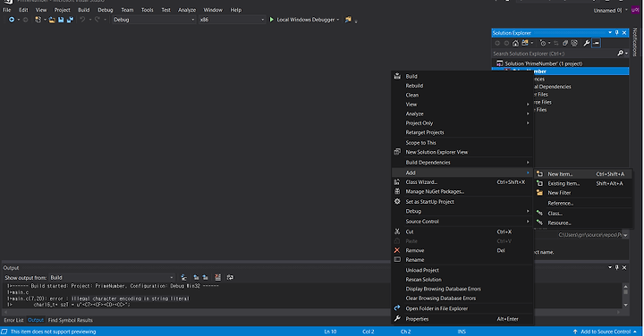Open Local Windows Debugger dropdown arrow
The width and height of the screenshot is (644, 336).
coord(338,20)
